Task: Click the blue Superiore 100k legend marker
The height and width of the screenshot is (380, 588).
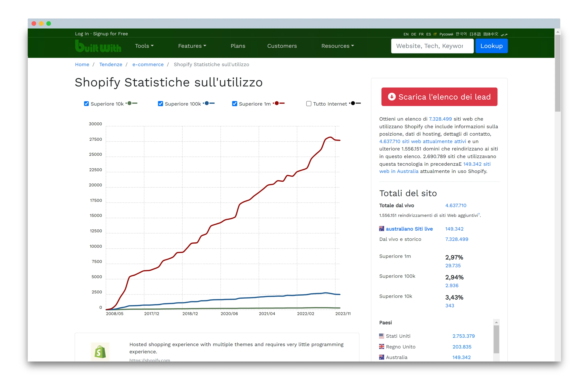Action: pos(209,103)
